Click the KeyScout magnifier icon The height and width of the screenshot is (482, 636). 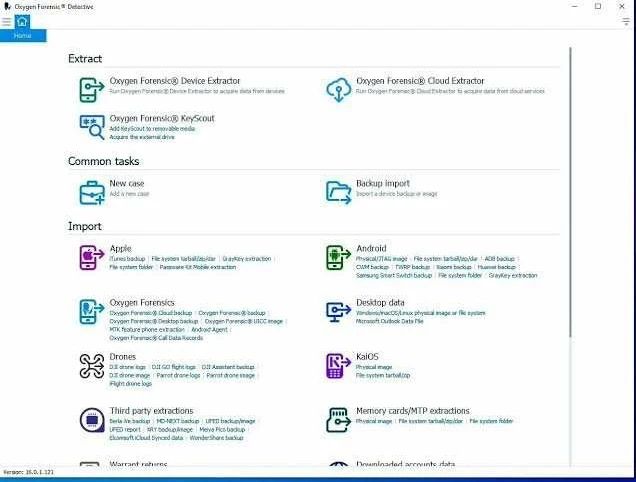92,127
